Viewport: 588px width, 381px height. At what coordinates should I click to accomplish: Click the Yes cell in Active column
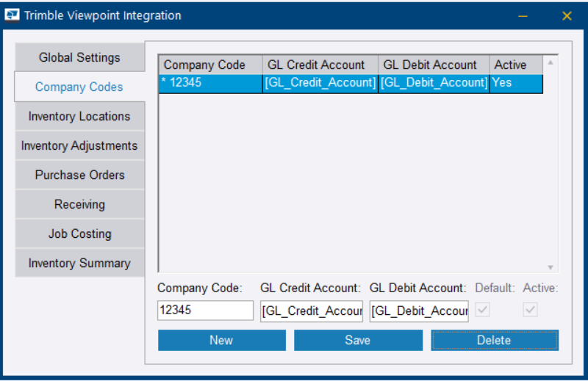516,83
